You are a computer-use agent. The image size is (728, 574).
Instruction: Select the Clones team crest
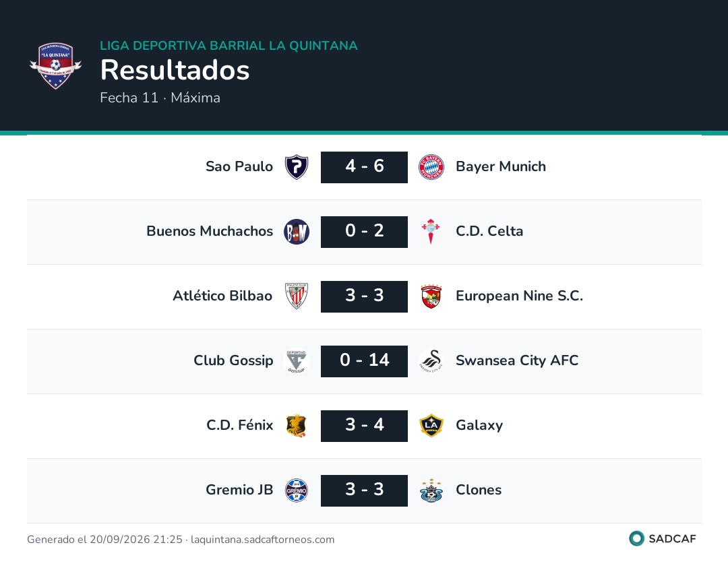coord(431,490)
